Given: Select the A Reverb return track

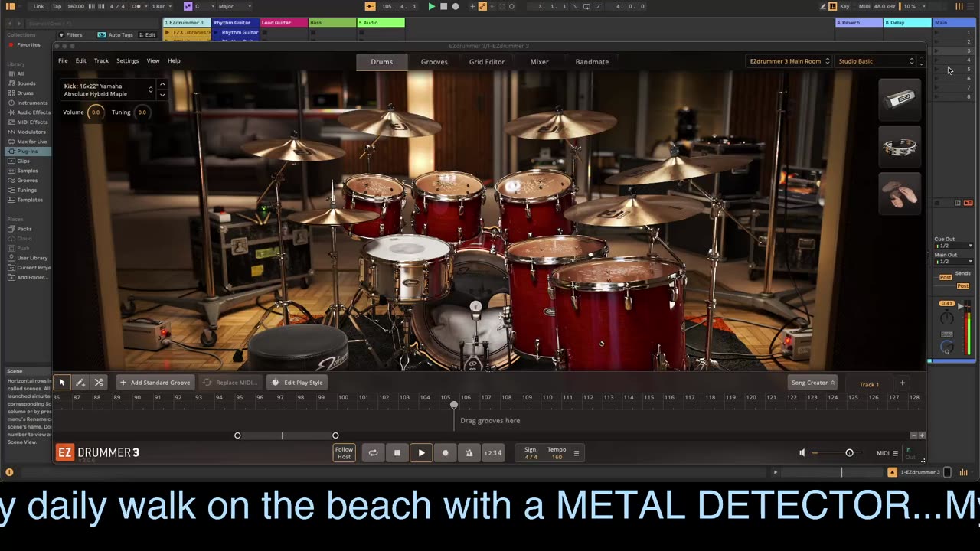Looking at the screenshot, I should coord(859,23).
